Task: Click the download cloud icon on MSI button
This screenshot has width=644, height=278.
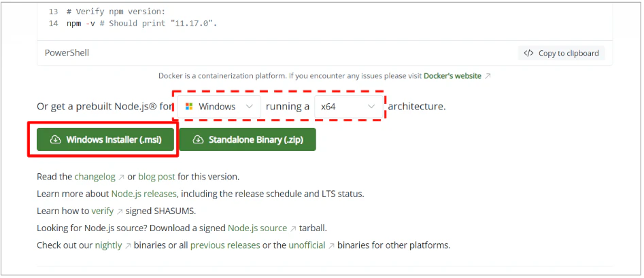Action: 55,139
